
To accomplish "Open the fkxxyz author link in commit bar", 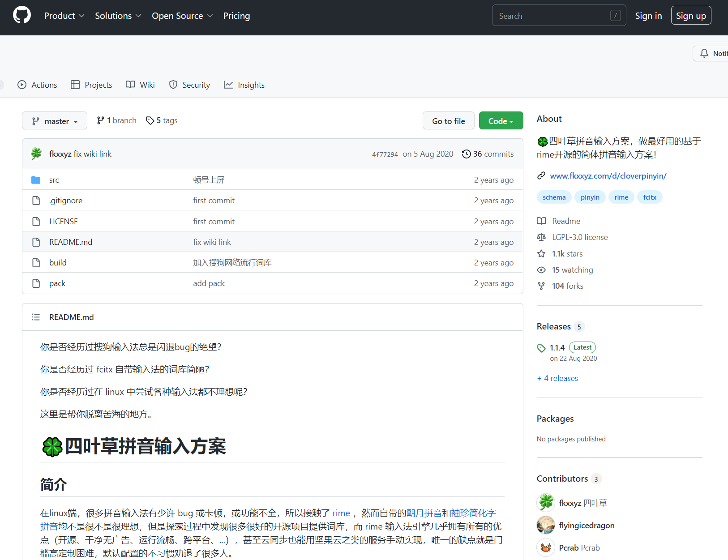I will pos(60,154).
